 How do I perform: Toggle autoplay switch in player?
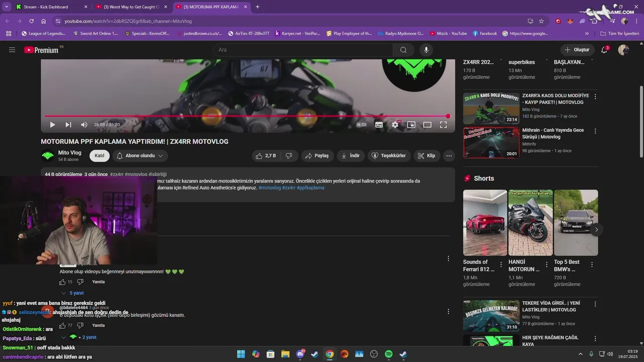361,125
